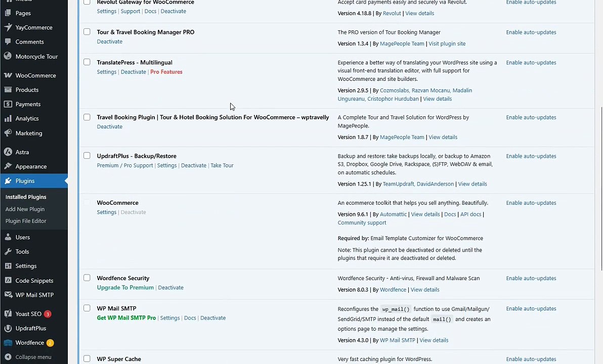
Task: Enable auto-updates for WP Super Cache
Action: click(x=531, y=359)
